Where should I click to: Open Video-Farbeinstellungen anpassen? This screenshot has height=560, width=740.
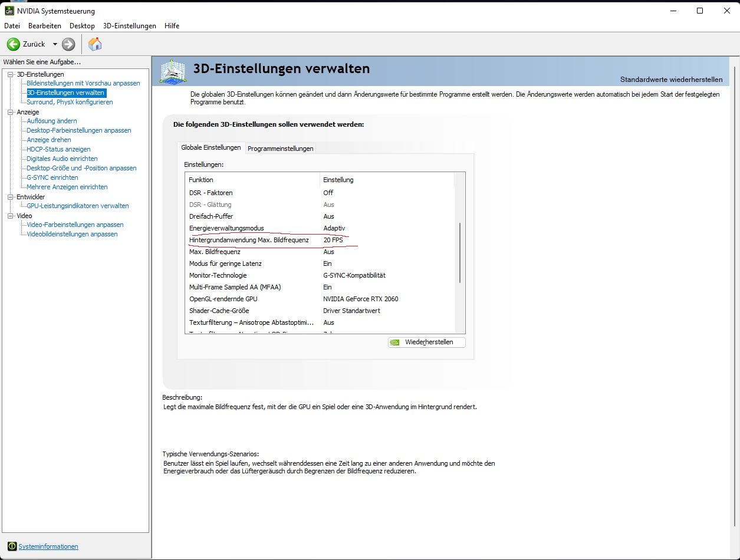pos(75,225)
